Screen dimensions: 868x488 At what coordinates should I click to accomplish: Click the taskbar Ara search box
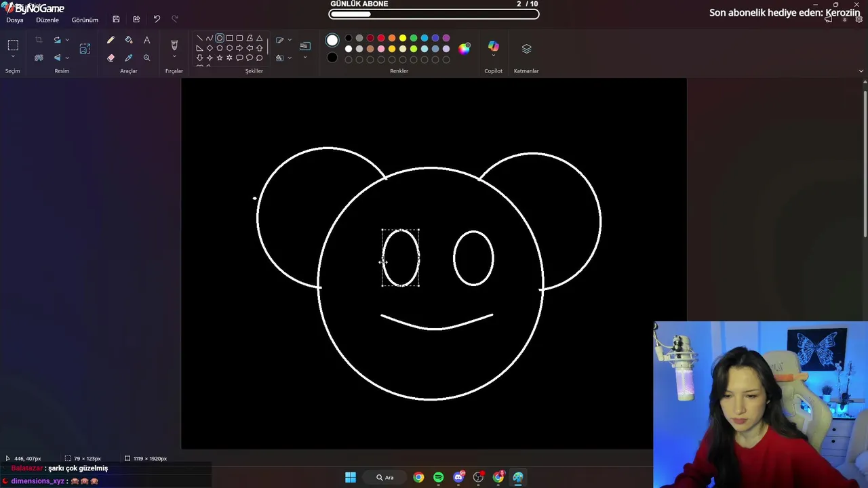385,477
